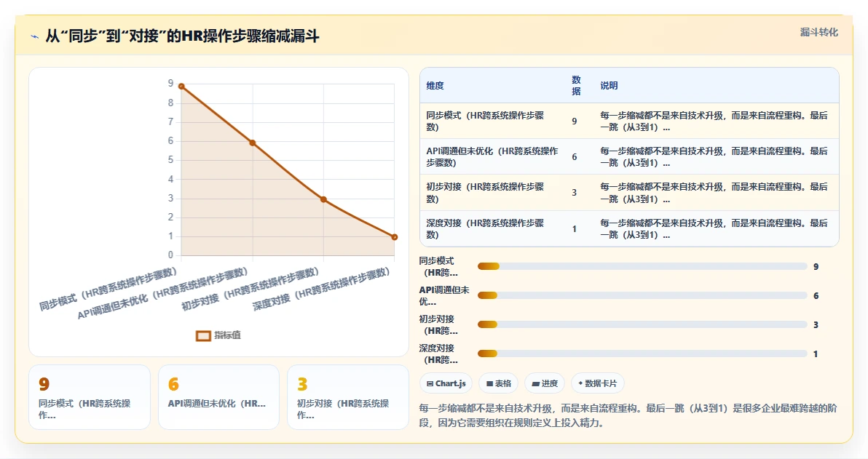Select table cell 初步对接（HR跨系统操作步骤数）
The image size is (868, 459).
click(492, 193)
